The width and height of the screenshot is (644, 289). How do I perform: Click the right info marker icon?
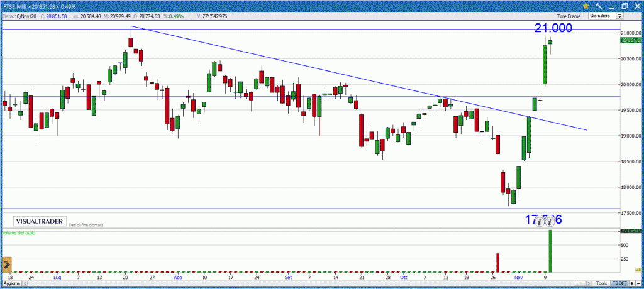coord(550,222)
